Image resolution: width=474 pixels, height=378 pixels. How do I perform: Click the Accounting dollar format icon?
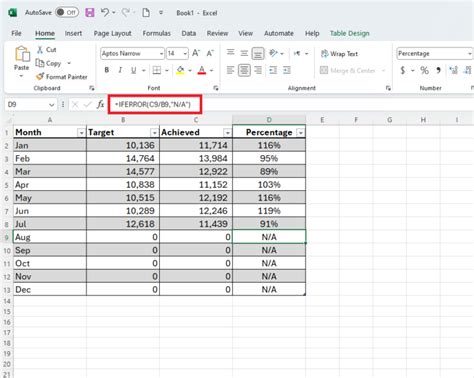coord(403,70)
